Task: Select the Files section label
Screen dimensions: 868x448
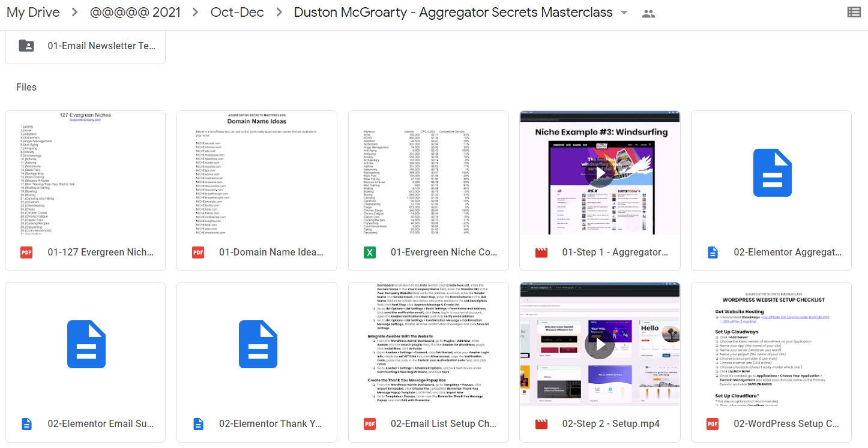Action: coord(26,87)
